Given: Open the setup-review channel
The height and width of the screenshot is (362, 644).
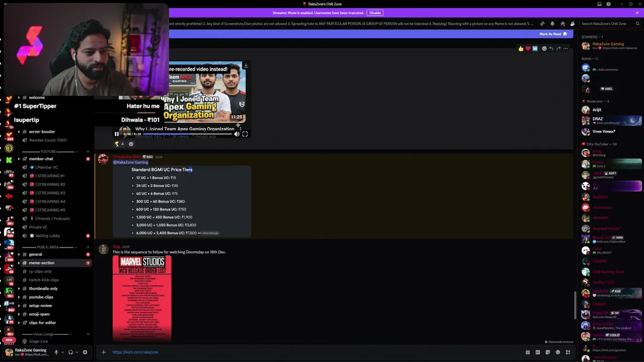Looking at the screenshot, I should click(x=55, y=306).
